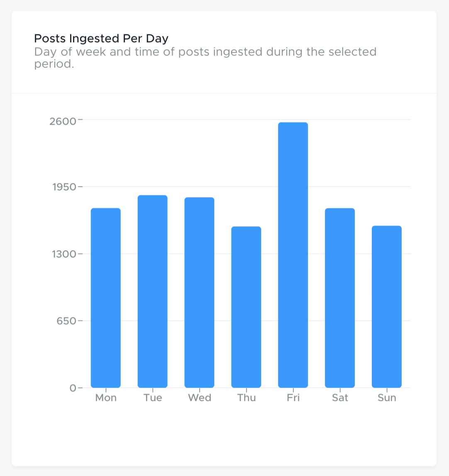Click the chart description subtitle text

pyautogui.click(x=205, y=58)
